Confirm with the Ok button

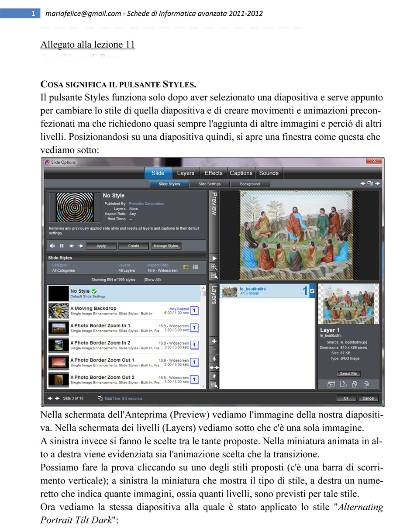pyautogui.click(x=346, y=398)
